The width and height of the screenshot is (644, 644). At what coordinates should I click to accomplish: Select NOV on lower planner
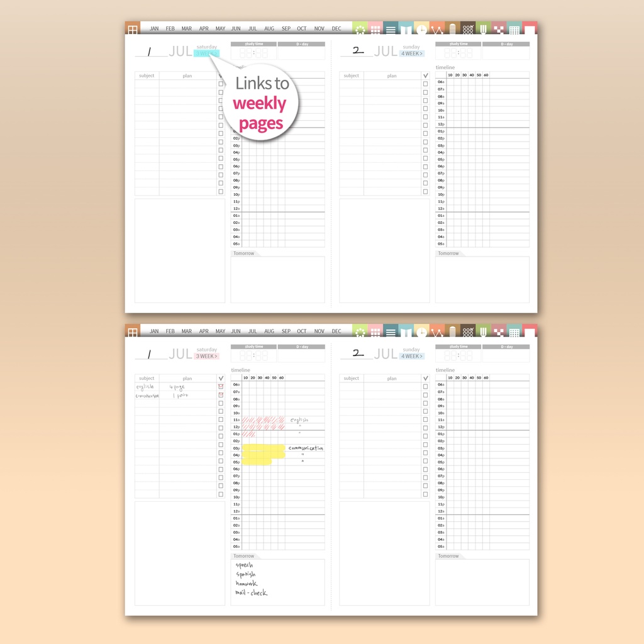(319, 331)
